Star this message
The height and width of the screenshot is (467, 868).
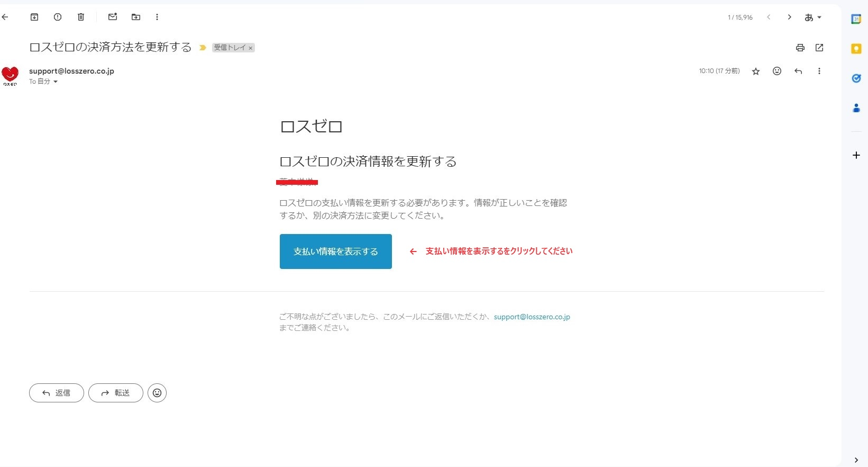tap(756, 71)
